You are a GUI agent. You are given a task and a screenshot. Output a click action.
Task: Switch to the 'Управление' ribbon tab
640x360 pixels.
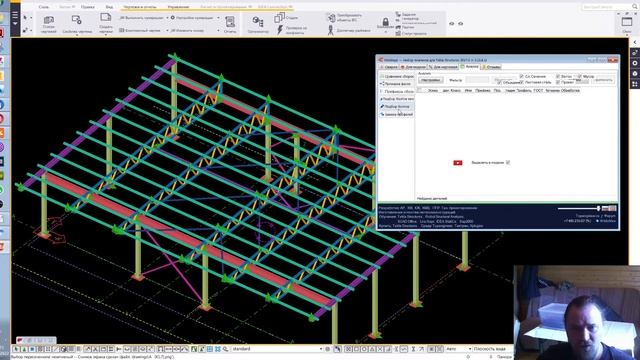(178, 7)
